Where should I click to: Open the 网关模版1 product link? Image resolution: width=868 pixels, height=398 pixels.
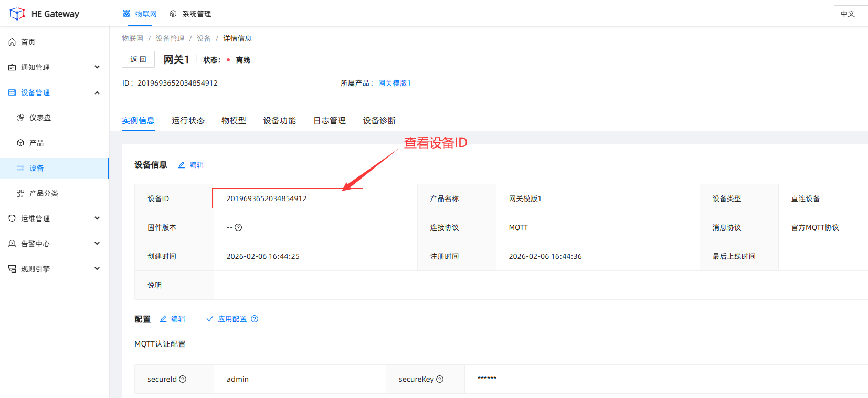pyautogui.click(x=394, y=83)
